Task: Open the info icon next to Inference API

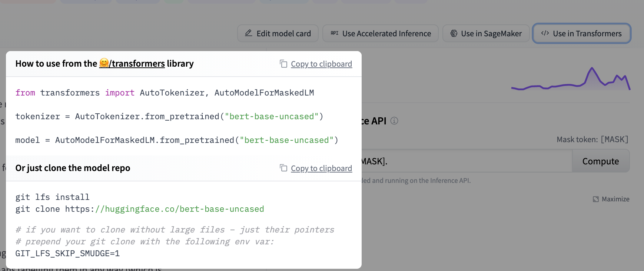Action: coord(394,121)
